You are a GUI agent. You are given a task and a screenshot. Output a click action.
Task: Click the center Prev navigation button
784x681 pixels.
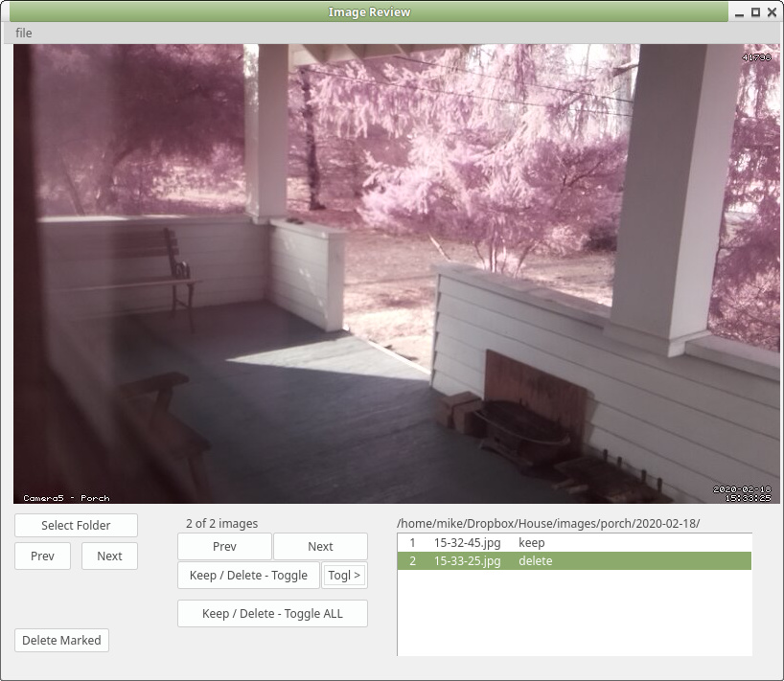coord(223,546)
